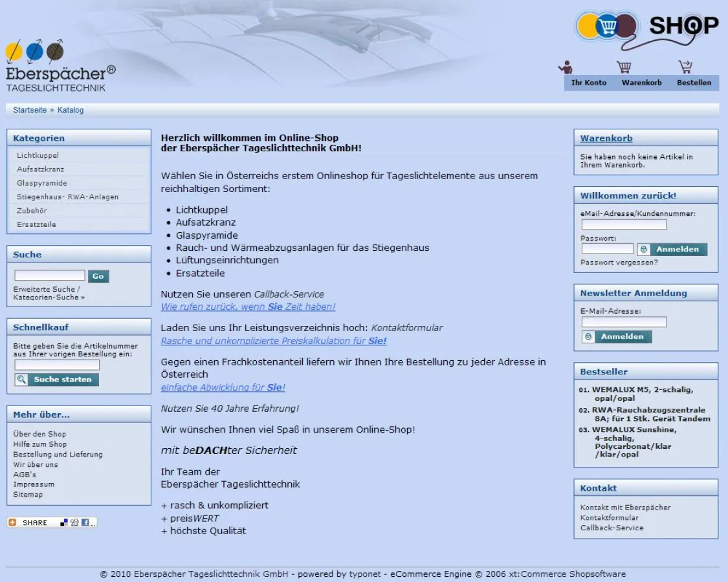
Task: Click the Passwort input field
Action: 608,248
